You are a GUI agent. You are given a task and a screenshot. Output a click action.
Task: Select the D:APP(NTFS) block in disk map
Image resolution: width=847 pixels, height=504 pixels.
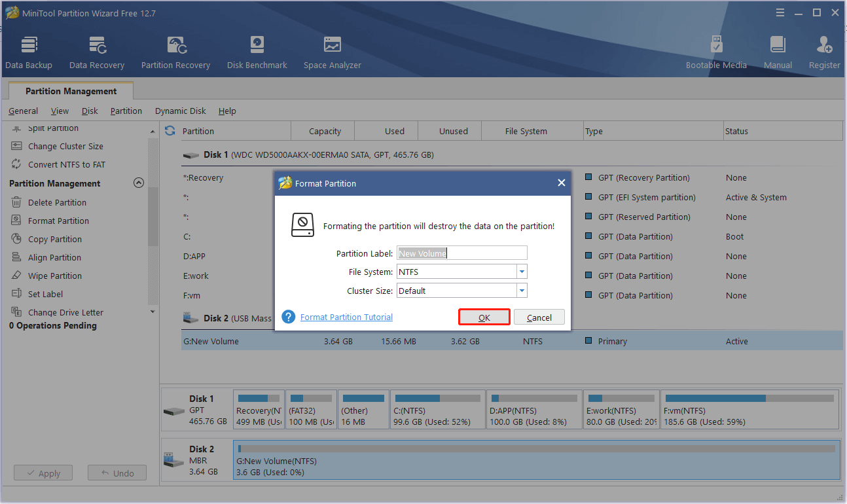coord(534,410)
